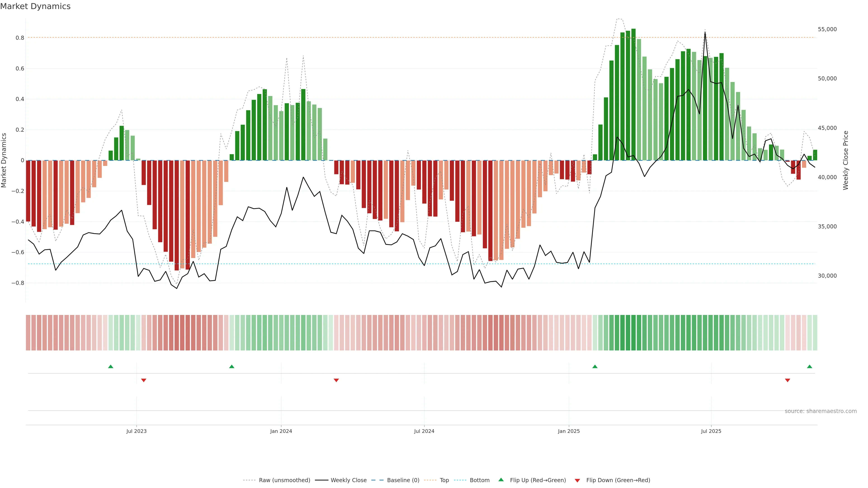Click the last green flip-up triangle at far right
Image resolution: width=868 pixels, height=488 pixels.
coord(809,366)
